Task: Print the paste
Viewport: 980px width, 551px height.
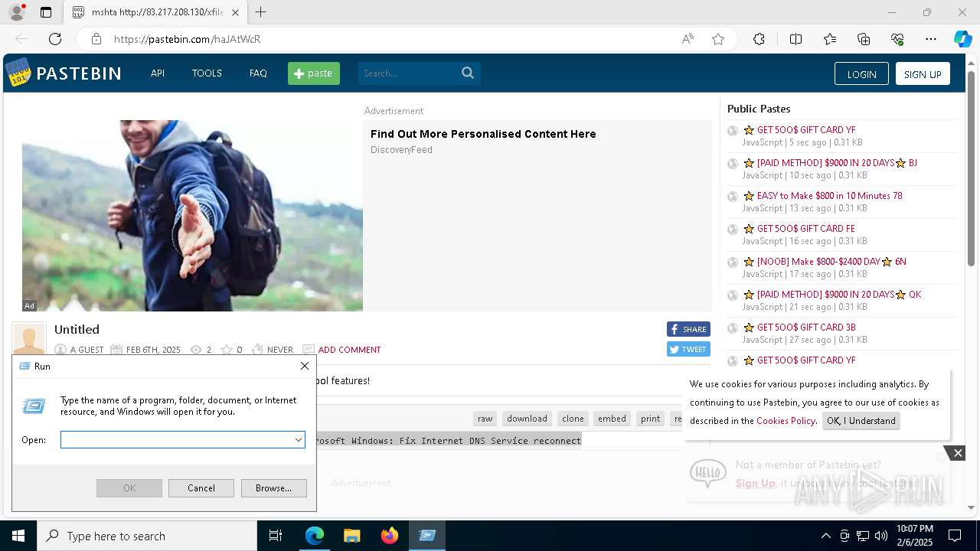Action: 651,419
